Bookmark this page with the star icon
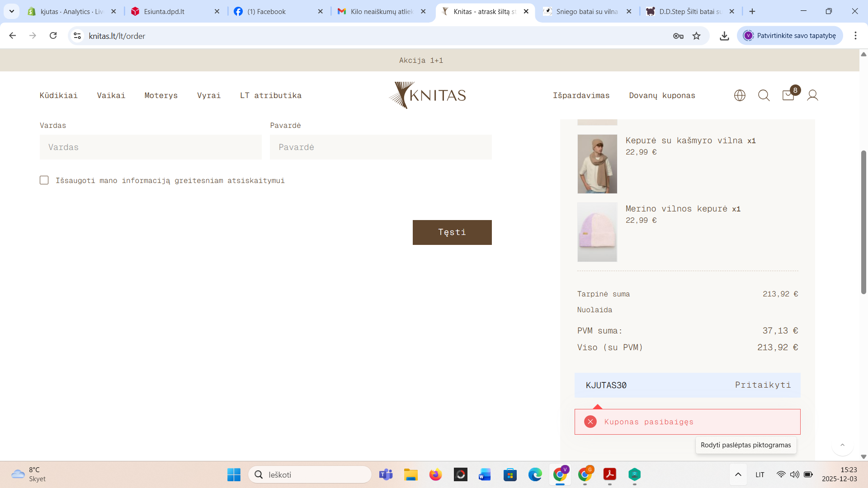The height and width of the screenshot is (488, 868). (696, 36)
